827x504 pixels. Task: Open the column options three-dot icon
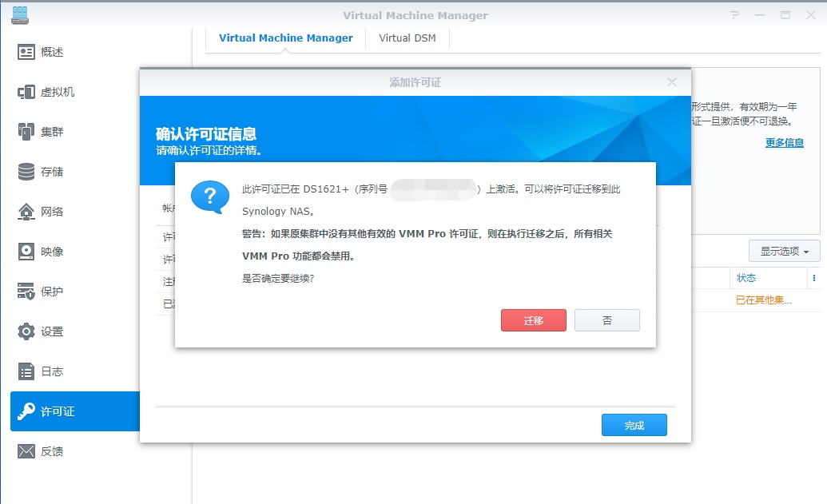814,278
